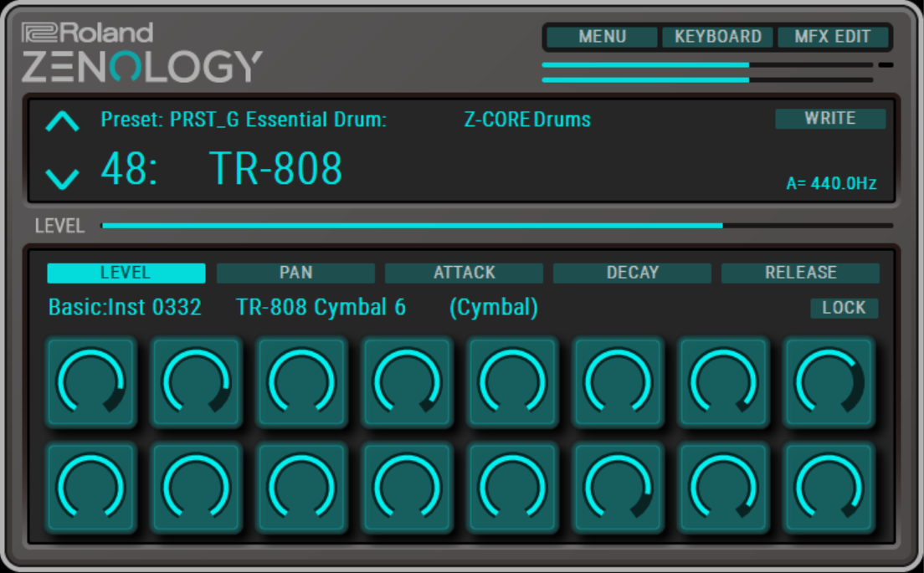Click the first knob in bottom row

(90, 487)
